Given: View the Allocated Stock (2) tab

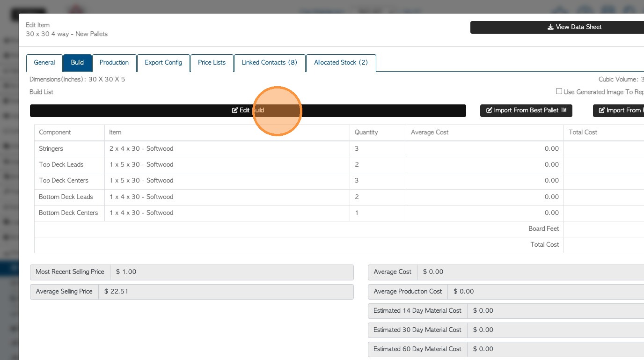Looking at the screenshot, I should pyautogui.click(x=341, y=63).
